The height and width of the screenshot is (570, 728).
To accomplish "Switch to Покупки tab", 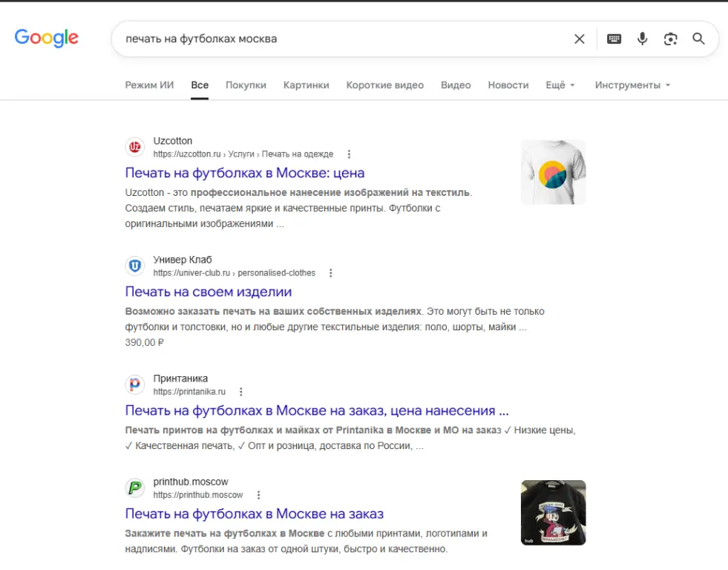I will [246, 85].
